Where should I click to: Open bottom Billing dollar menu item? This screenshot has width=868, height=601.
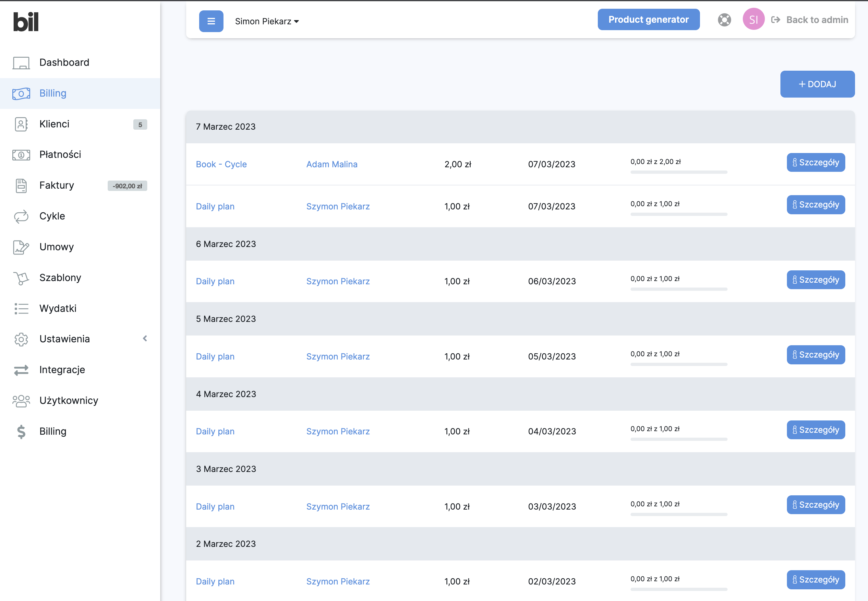53,431
